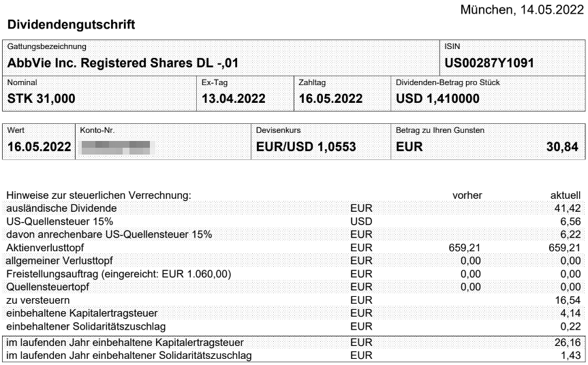Select the Ex-Tag date 13.04.2022
Image resolution: width=588 pixels, height=365 pixels.
[x=233, y=98]
